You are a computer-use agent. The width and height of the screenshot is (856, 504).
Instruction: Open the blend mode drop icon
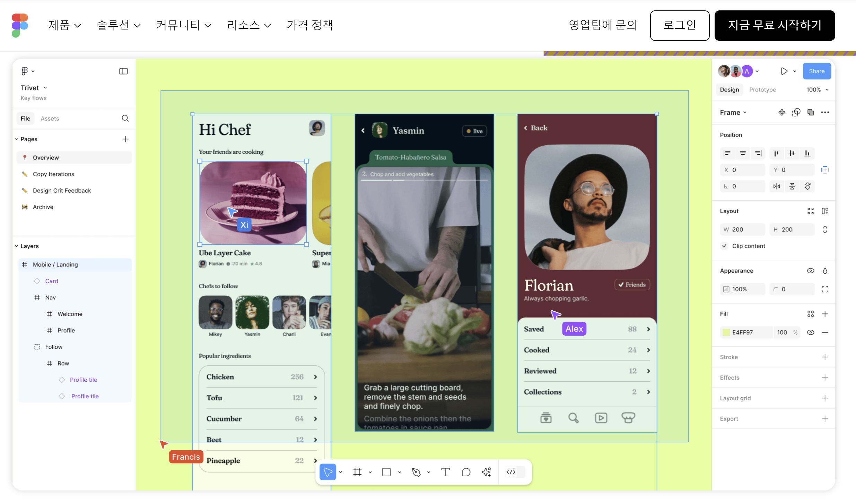(825, 271)
